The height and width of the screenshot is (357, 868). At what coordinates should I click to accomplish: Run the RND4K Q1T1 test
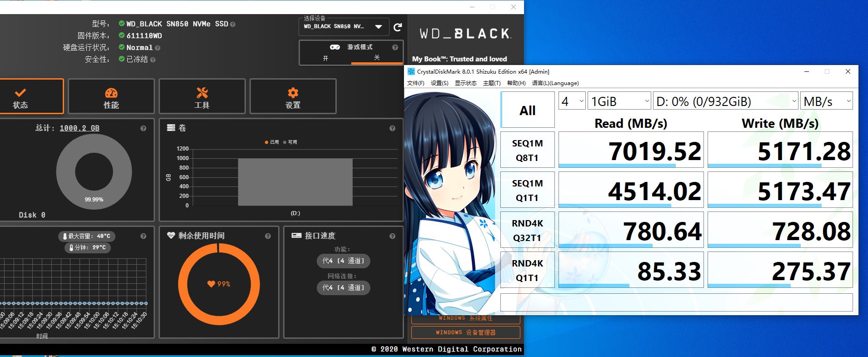point(528,270)
